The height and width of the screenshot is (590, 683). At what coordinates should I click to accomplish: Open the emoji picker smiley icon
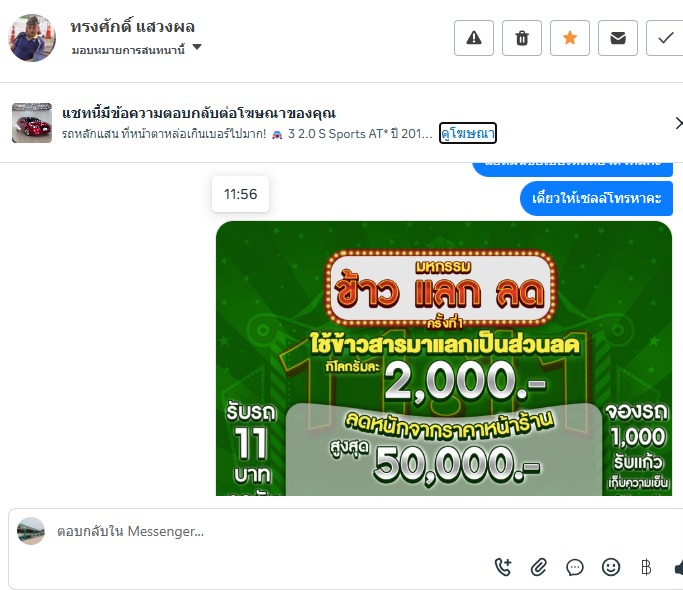click(x=611, y=567)
